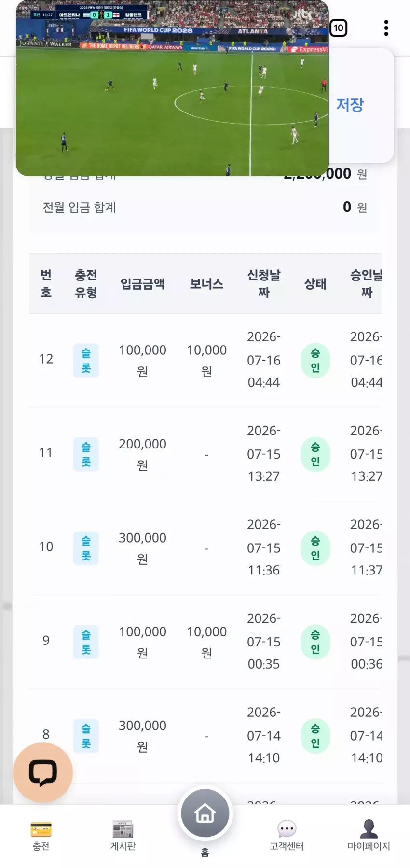The height and width of the screenshot is (868, 410).
Task: Click the 승인 status badge in row 9
Action: [x=315, y=642]
